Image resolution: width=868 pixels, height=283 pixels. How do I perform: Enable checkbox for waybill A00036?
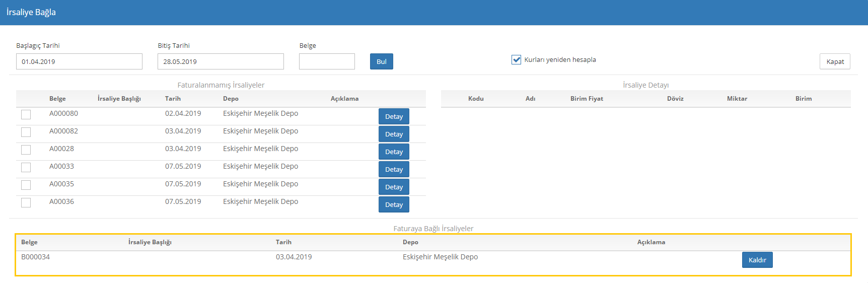26,202
